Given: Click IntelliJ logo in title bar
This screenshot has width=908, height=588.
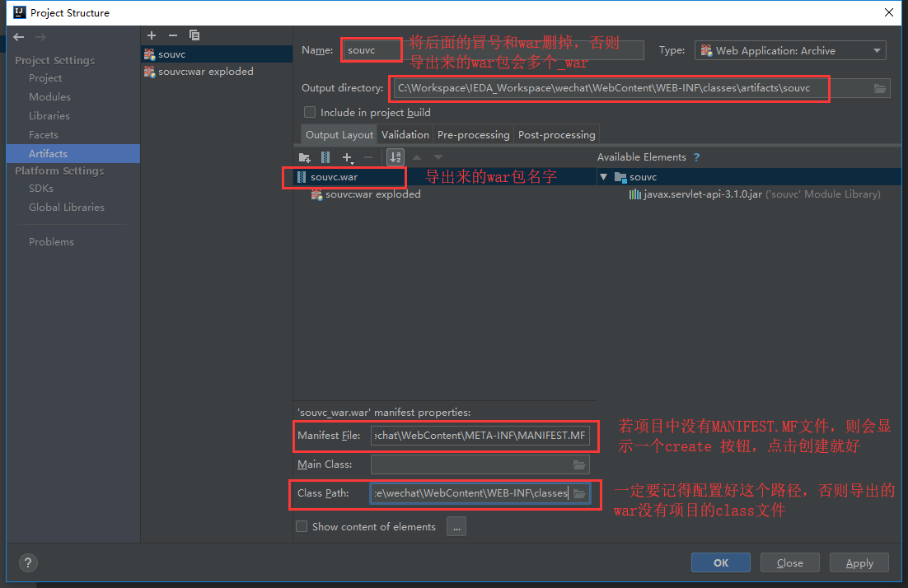Looking at the screenshot, I should [x=19, y=12].
